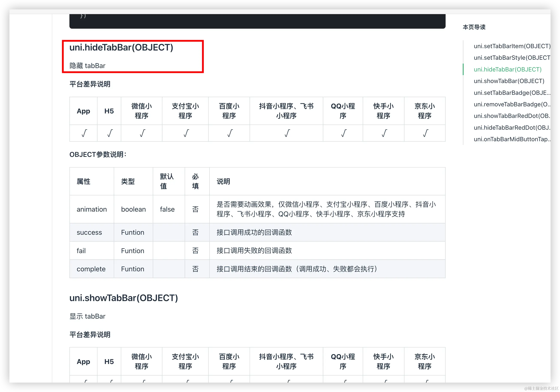Click the uni.hideTabBar(OBJECT) main heading

tap(121, 48)
